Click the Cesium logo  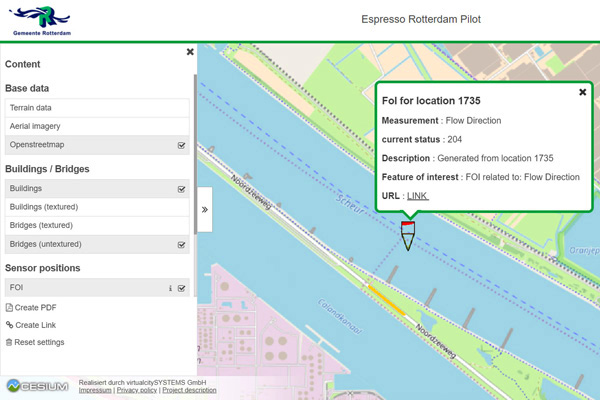pos(38,386)
